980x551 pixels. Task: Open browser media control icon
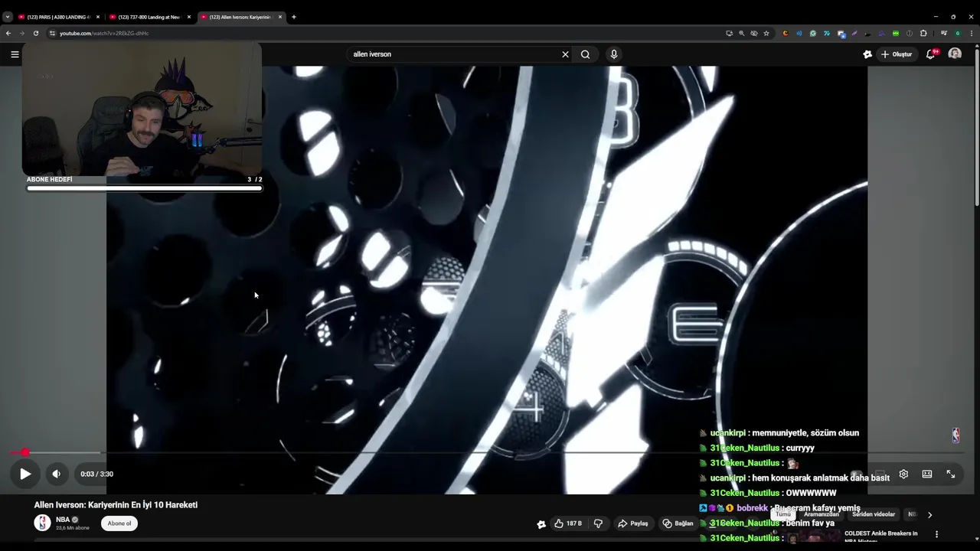point(943,33)
